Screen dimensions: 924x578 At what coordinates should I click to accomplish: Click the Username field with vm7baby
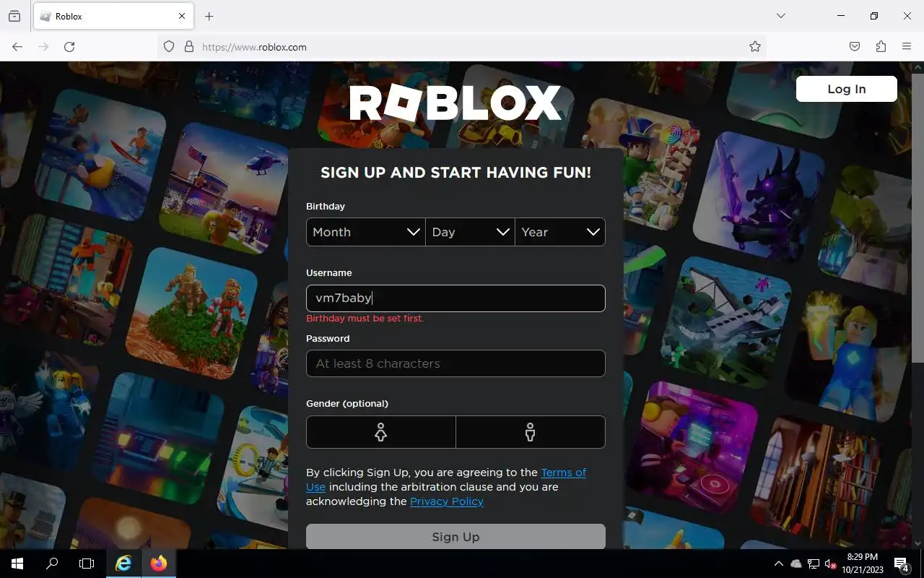[x=456, y=298]
